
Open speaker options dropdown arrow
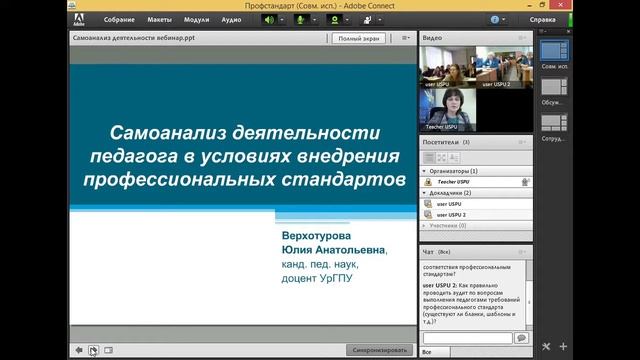pyautogui.click(x=282, y=20)
